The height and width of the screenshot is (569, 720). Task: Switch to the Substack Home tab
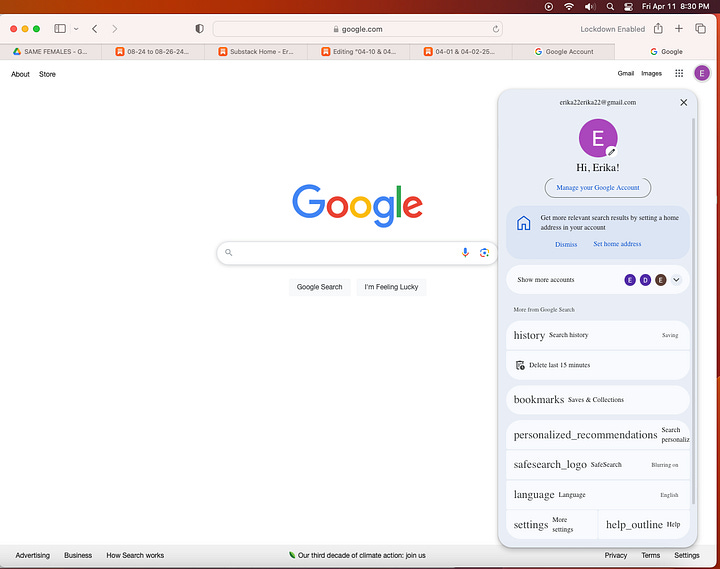(x=256, y=51)
